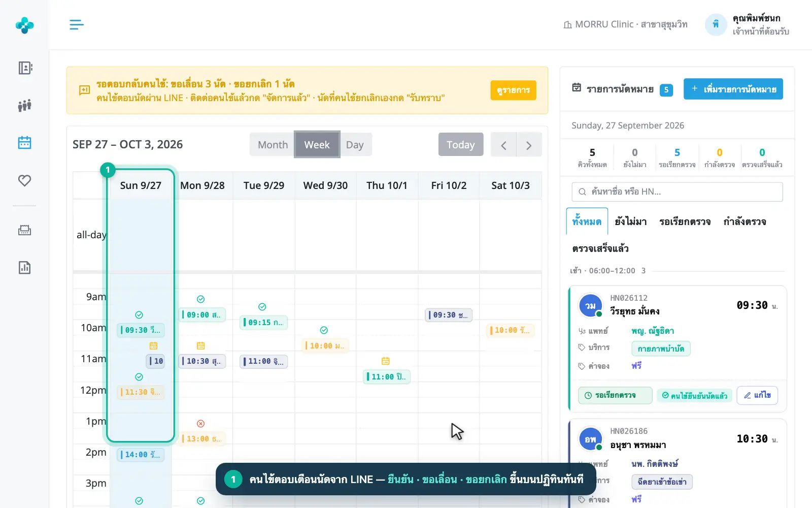
Task: Click the search name or HN field
Action: pos(677,192)
